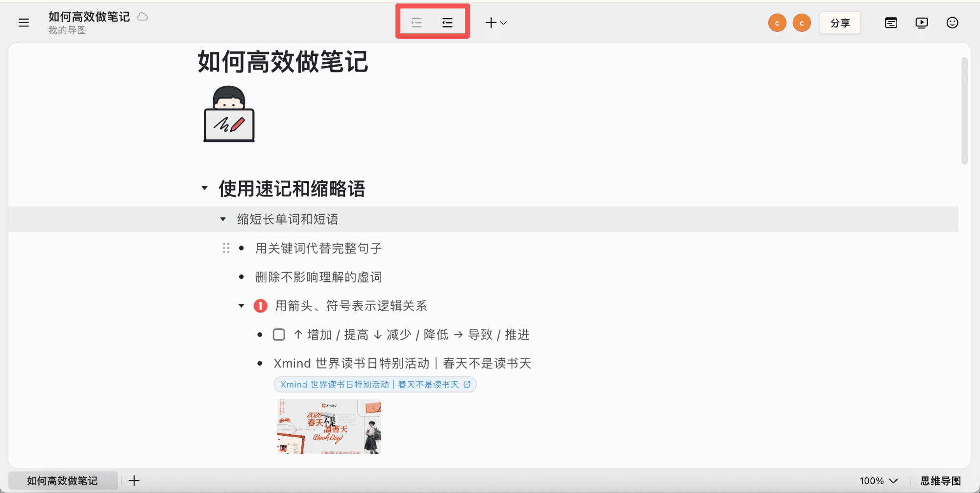The image size is (980, 493).
Task: Click the external link icon in link chip
Action: tap(467, 385)
